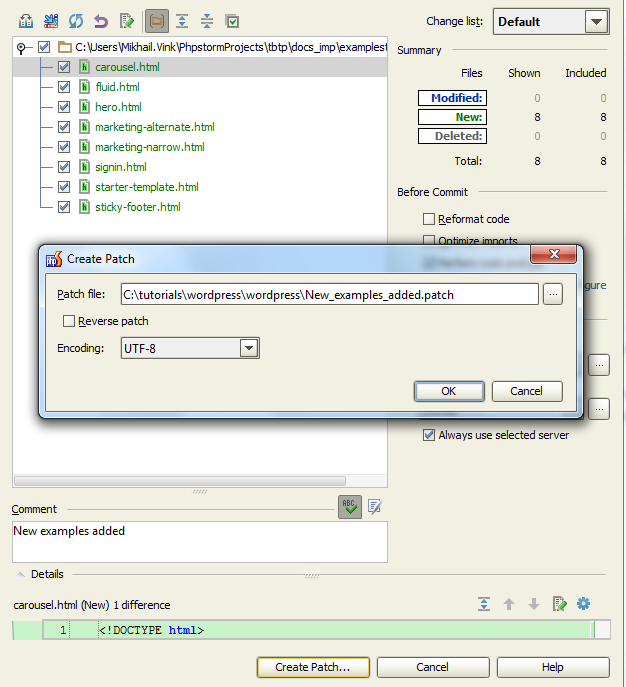Select the sticky-footer.html file
This screenshot has width=626, height=687.
(138, 207)
